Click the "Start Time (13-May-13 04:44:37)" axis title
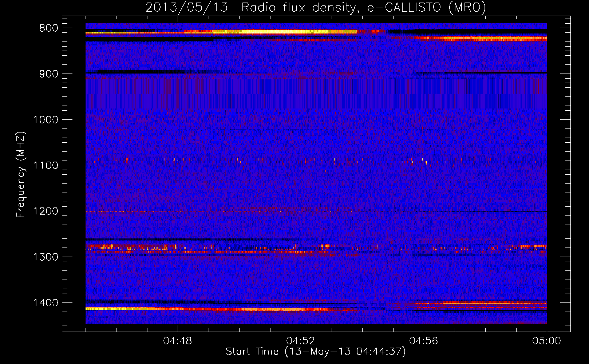Viewport: 589px width, 364px height. coord(316,352)
